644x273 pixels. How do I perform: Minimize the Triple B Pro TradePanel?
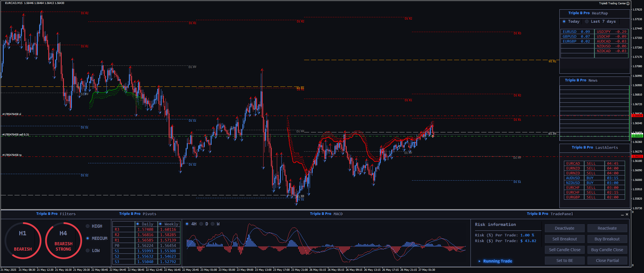(x=622, y=215)
